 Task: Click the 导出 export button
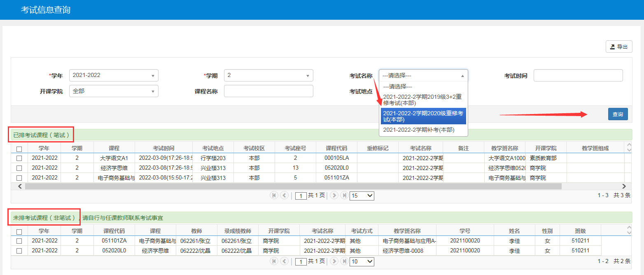619,47
